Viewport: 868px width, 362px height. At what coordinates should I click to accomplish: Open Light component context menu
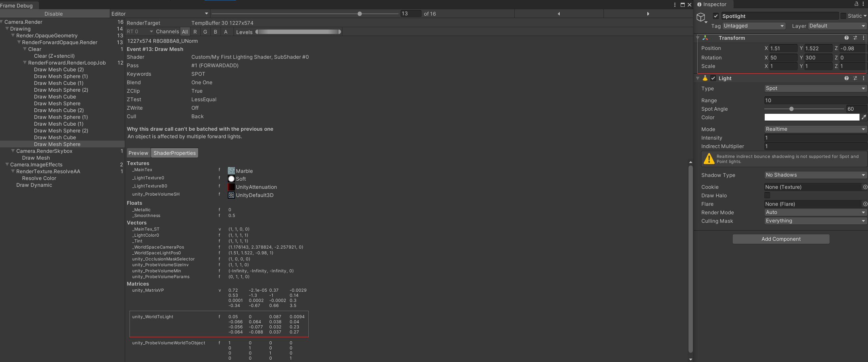pos(864,78)
